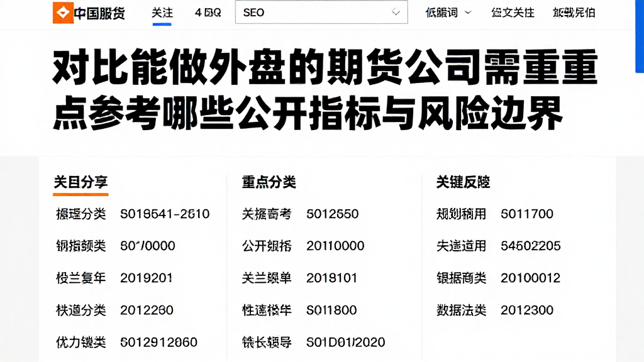Viewport: 644px width, 362px height.
Task: Click the orange diamond logo icon
Action: pos(63,13)
